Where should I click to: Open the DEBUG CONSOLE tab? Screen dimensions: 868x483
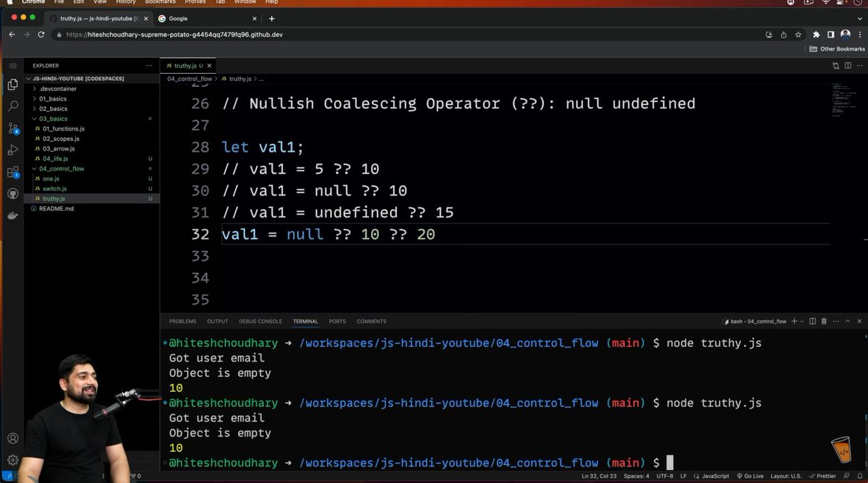coord(260,321)
